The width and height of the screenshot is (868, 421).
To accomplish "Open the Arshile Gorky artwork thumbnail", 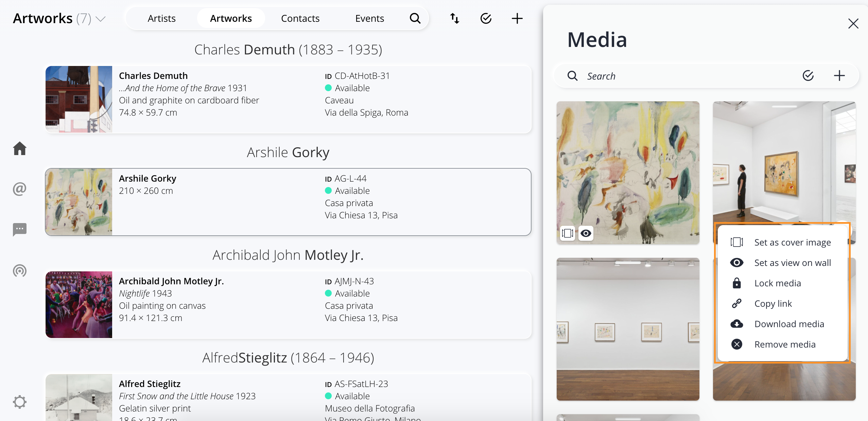I will pos(79,202).
